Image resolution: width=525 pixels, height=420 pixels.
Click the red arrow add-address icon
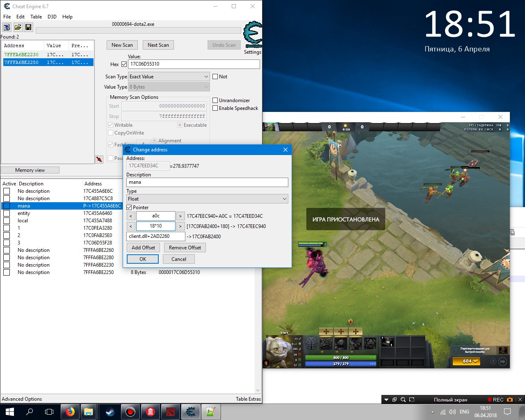(99, 159)
